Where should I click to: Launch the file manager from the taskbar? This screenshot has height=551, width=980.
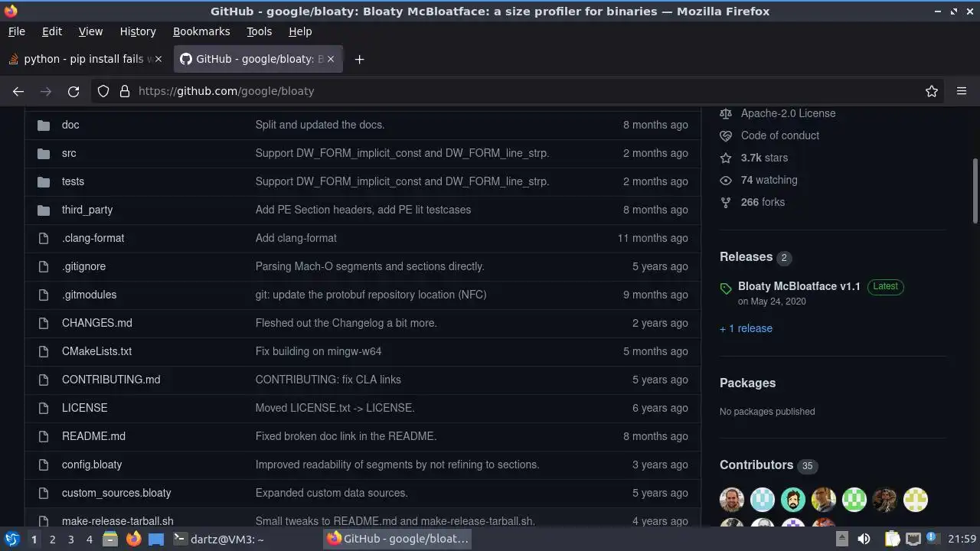(x=110, y=539)
